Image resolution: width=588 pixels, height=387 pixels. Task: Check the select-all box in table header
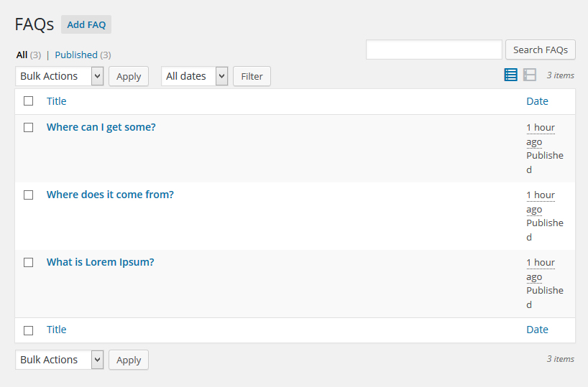(x=29, y=101)
